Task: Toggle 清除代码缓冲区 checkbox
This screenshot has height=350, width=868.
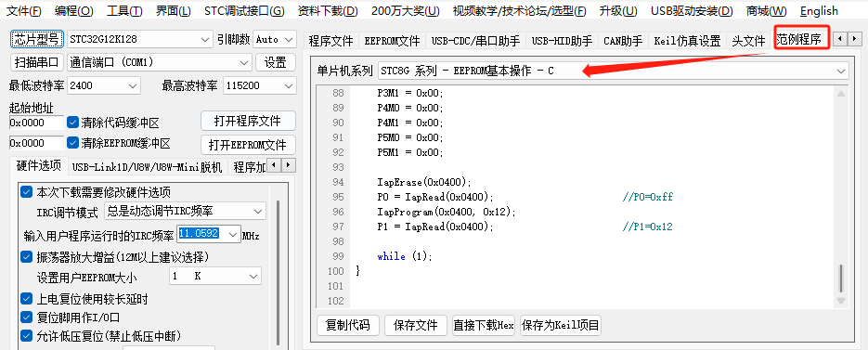Action: point(72,123)
